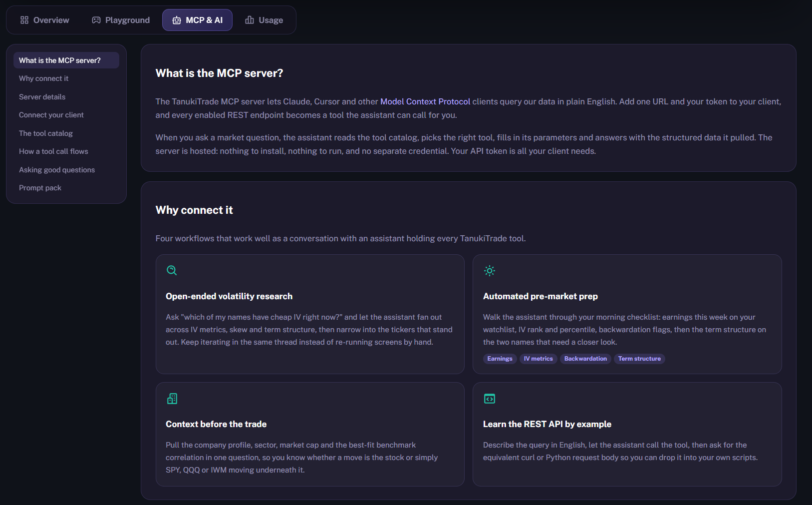Click the Learn the REST API by example heading
The width and height of the screenshot is (812, 505).
click(x=547, y=424)
